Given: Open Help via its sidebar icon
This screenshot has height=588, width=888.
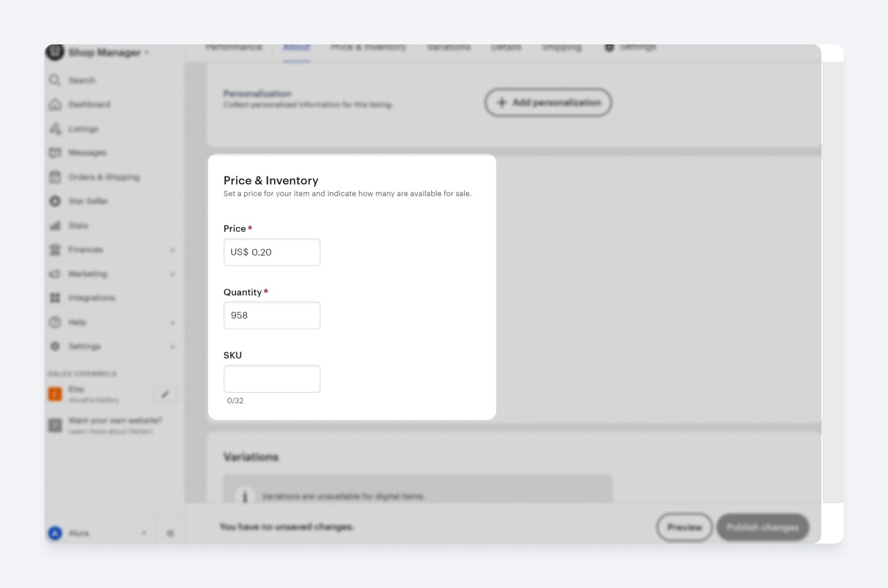Looking at the screenshot, I should pos(55,322).
